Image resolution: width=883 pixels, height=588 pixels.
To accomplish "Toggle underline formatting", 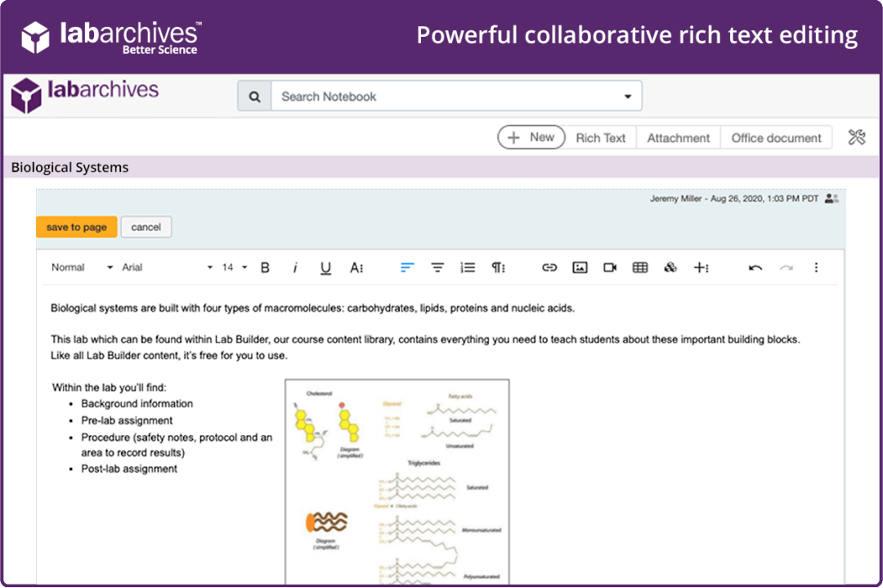I will pyautogui.click(x=325, y=268).
